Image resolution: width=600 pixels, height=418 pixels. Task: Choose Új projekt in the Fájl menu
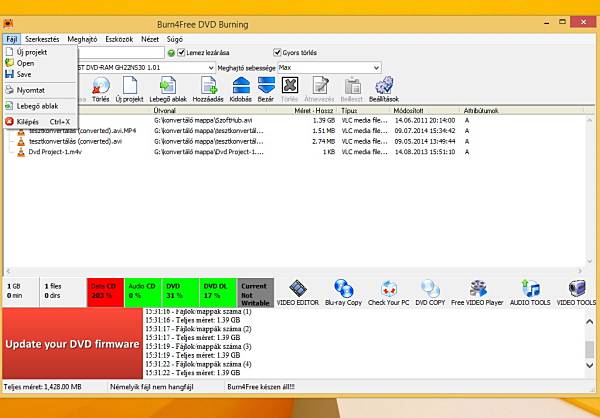point(40,52)
